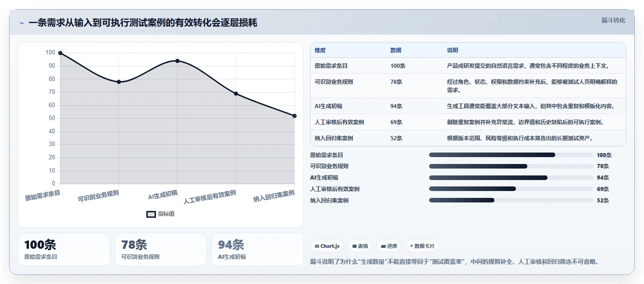Click the chart x-axis label 人工审核后有效案例
The image size is (644, 284).
[x=210, y=197]
